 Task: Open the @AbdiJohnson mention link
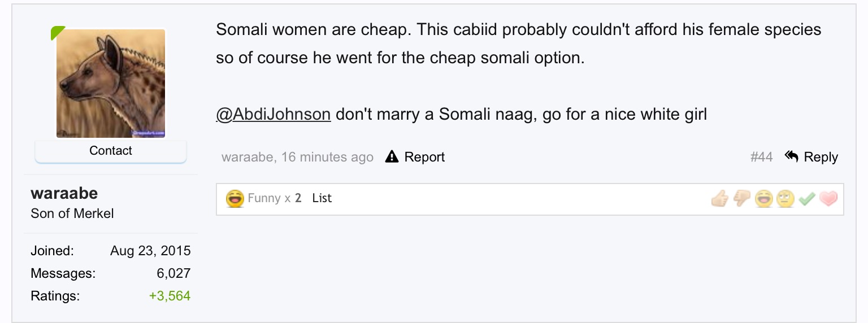click(x=273, y=115)
